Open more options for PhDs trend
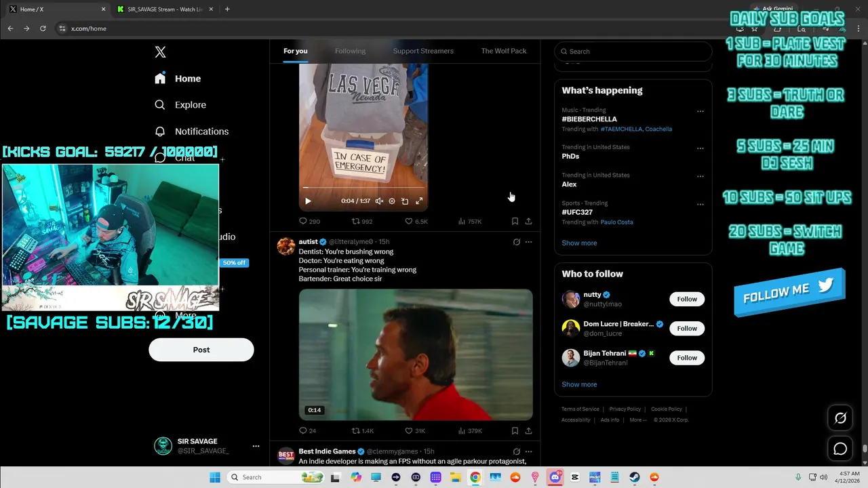The image size is (868, 488). click(701, 148)
